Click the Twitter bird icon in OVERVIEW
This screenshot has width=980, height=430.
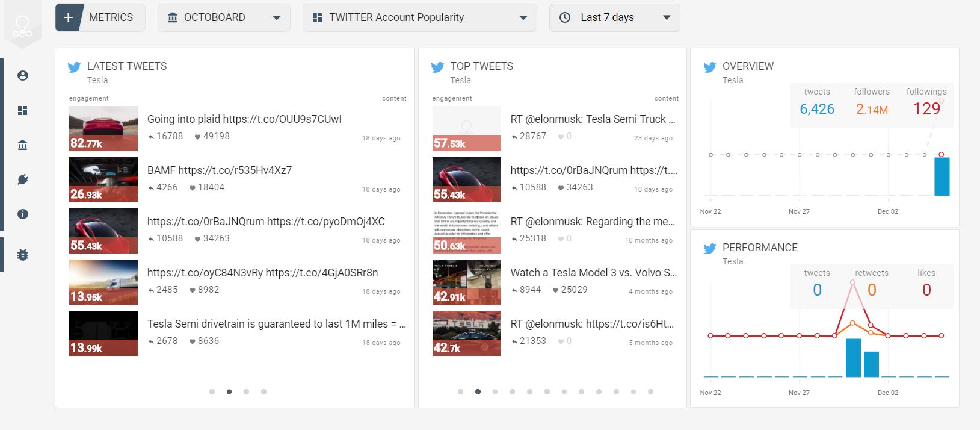709,67
